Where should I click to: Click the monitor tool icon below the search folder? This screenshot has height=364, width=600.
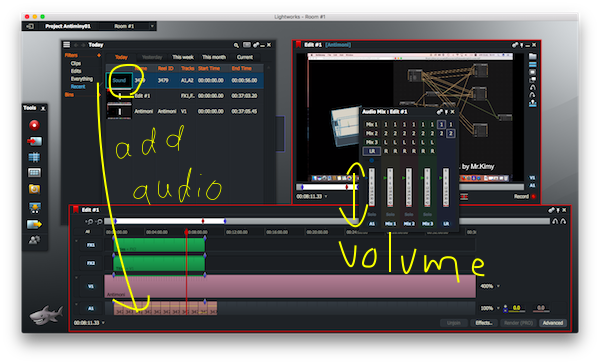pyautogui.click(x=34, y=207)
